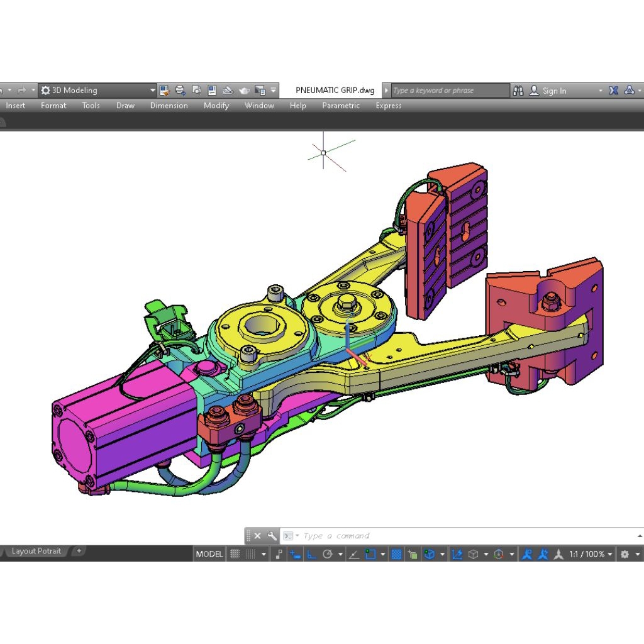644x644 pixels.
Task: Click the binoculars search icon
Action: click(x=518, y=91)
